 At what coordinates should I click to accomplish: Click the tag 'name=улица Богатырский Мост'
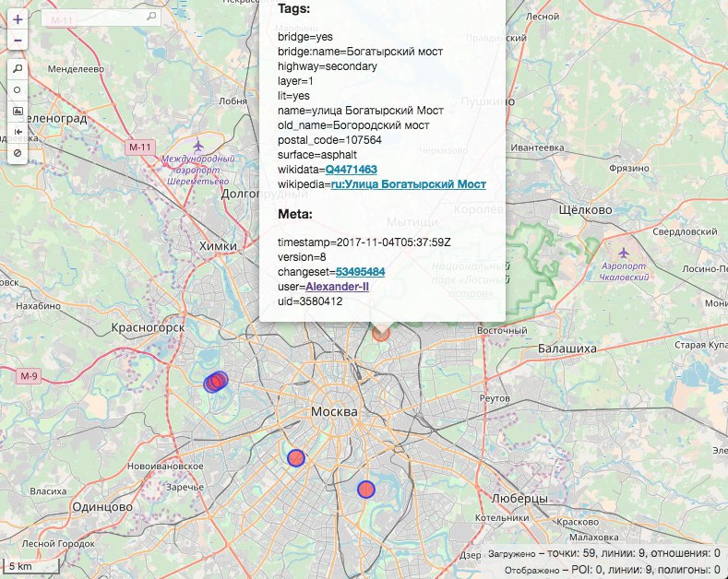pyautogui.click(x=361, y=111)
